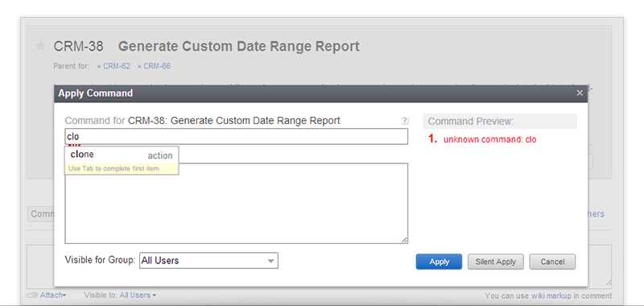
Task: Remove the CRM-62 parent link
Action: (x=99, y=67)
